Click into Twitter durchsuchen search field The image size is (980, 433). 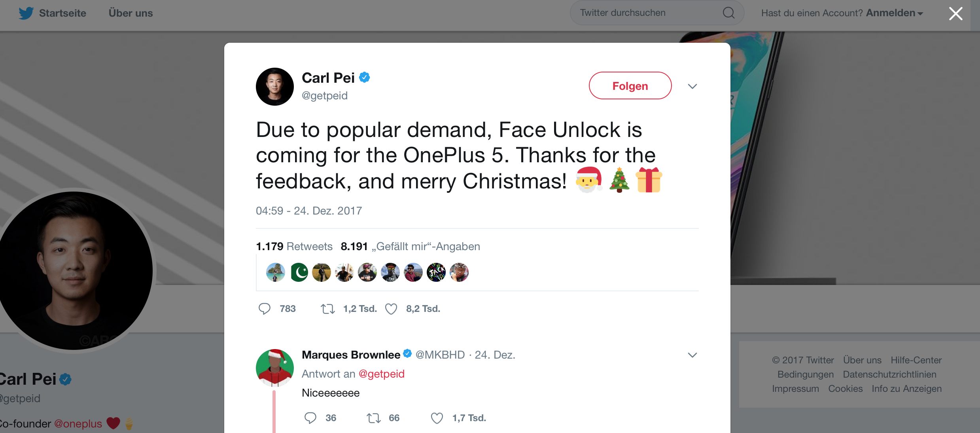(649, 13)
